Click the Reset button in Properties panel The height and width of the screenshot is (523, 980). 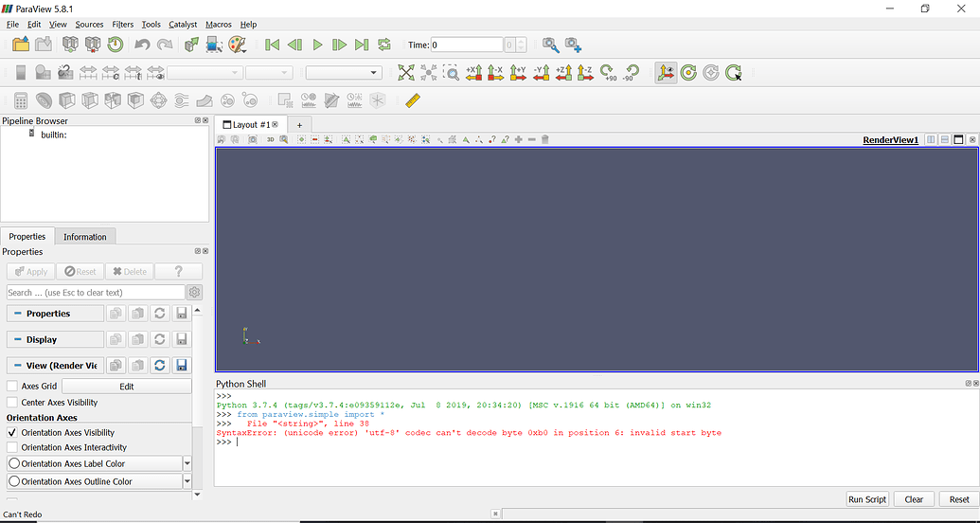tap(80, 272)
